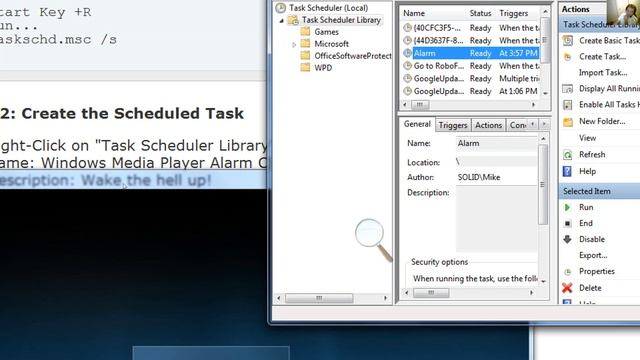This screenshot has width=640, height=360.
Task: Click the WPD folder label in tree
Action: tap(323, 68)
